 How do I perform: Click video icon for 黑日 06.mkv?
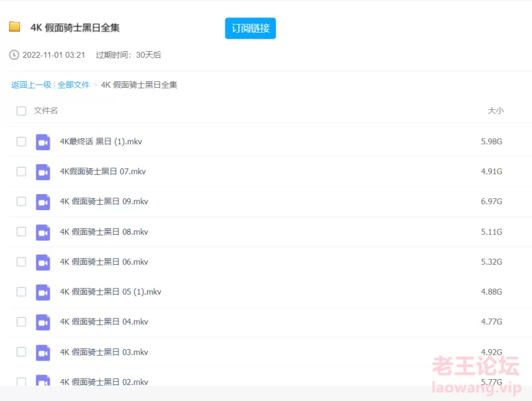[43, 262]
